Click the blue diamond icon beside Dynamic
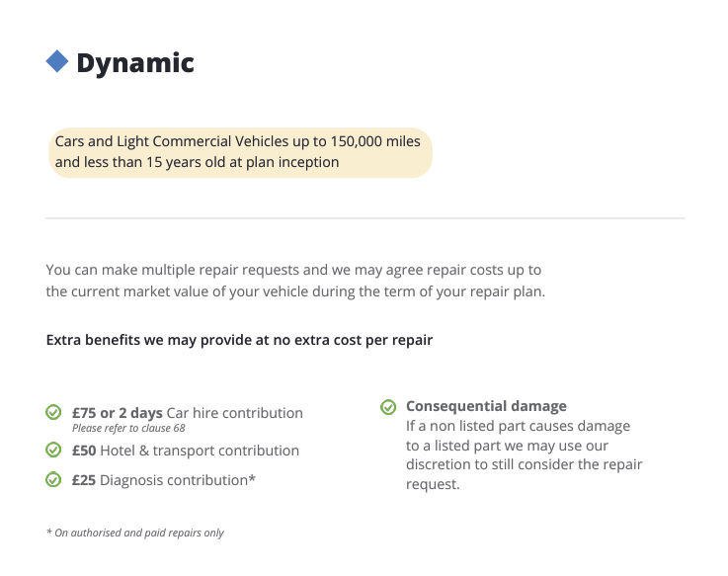Image resolution: width=728 pixels, height=576 pixels. [57, 62]
